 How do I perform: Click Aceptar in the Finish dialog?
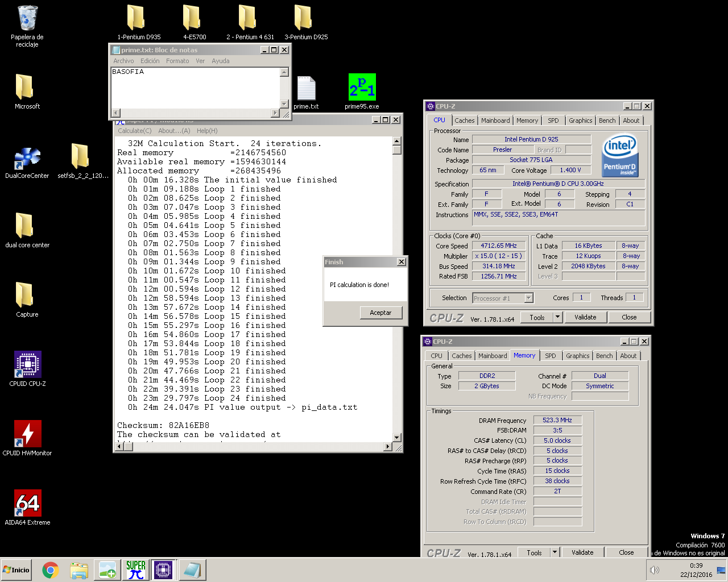coord(380,313)
